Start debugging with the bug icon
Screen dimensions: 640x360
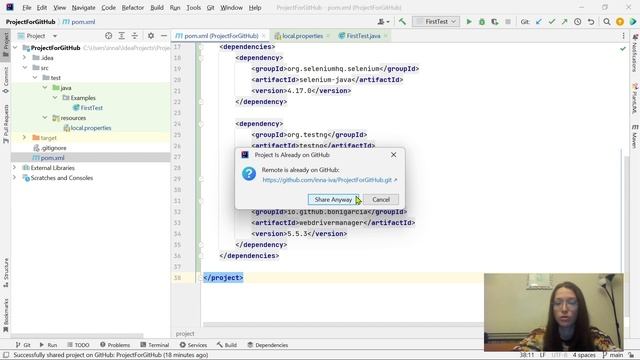pyautogui.click(x=482, y=22)
